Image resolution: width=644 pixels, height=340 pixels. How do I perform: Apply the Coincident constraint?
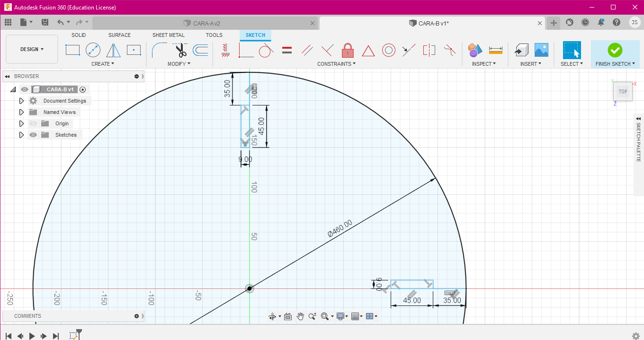coord(246,50)
